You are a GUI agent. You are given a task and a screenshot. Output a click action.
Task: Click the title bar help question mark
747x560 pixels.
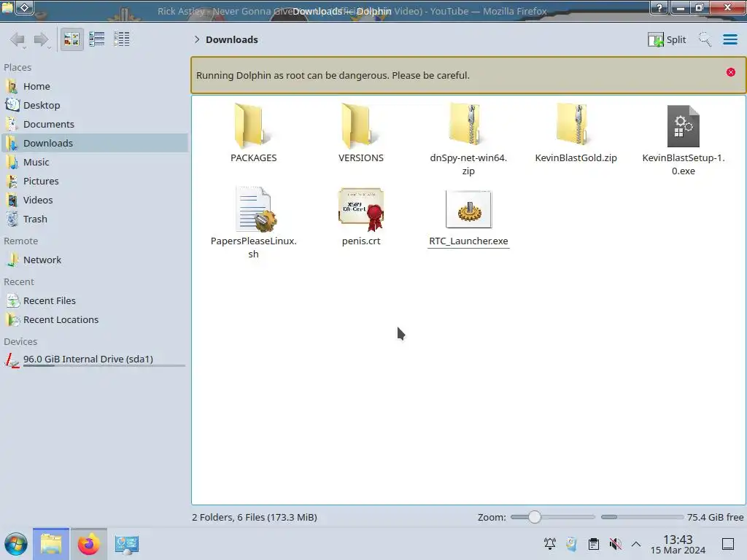pos(659,7)
